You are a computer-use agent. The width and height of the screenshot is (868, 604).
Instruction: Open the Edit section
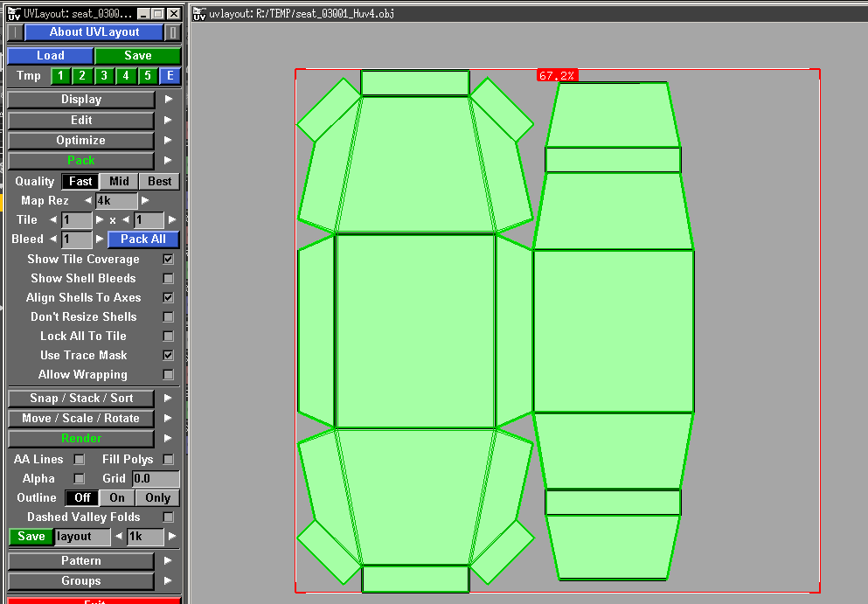pos(81,120)
